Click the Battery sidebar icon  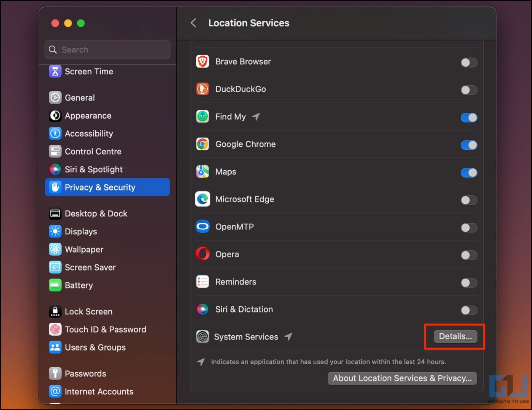point(55,285)
